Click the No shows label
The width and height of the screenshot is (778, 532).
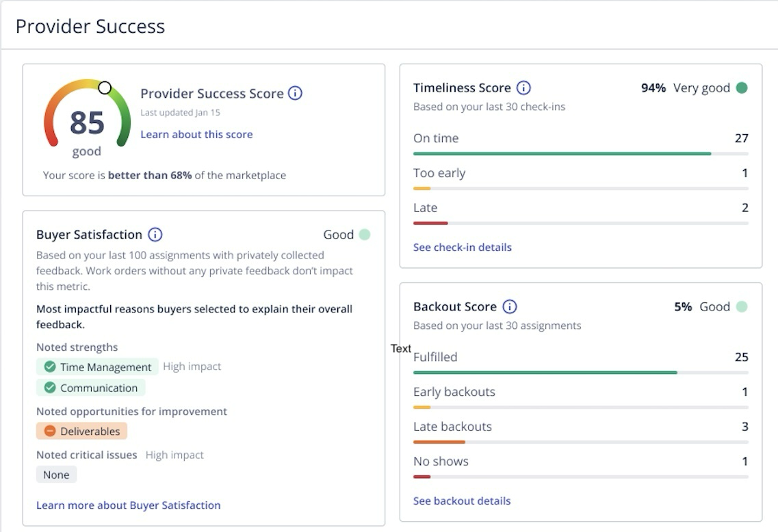point(441,461)
